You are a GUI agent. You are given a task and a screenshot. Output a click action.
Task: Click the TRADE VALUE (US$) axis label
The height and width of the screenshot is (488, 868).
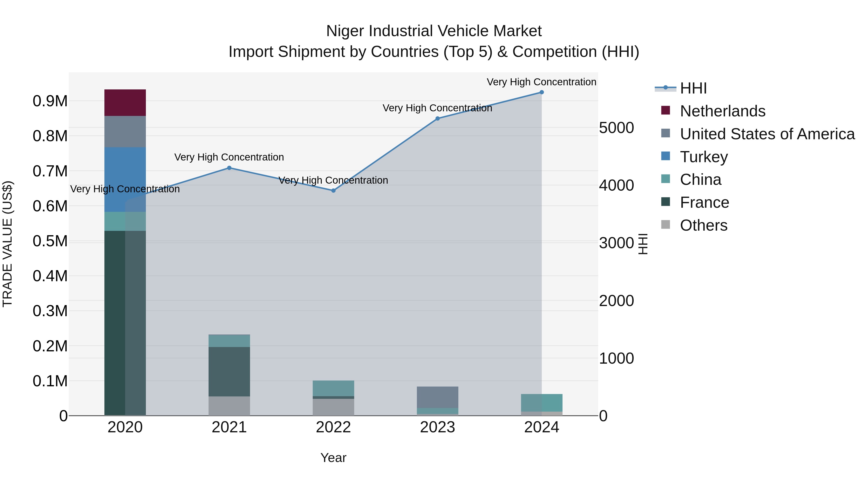point(7,244)
